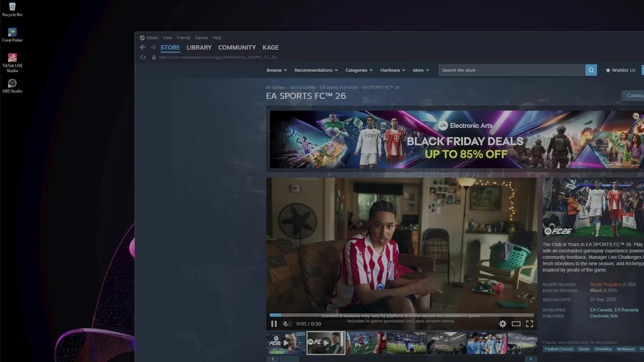Toggle theater mode on the video
Viewport: 644px width, 362px height.
click(x=516, y=324)
